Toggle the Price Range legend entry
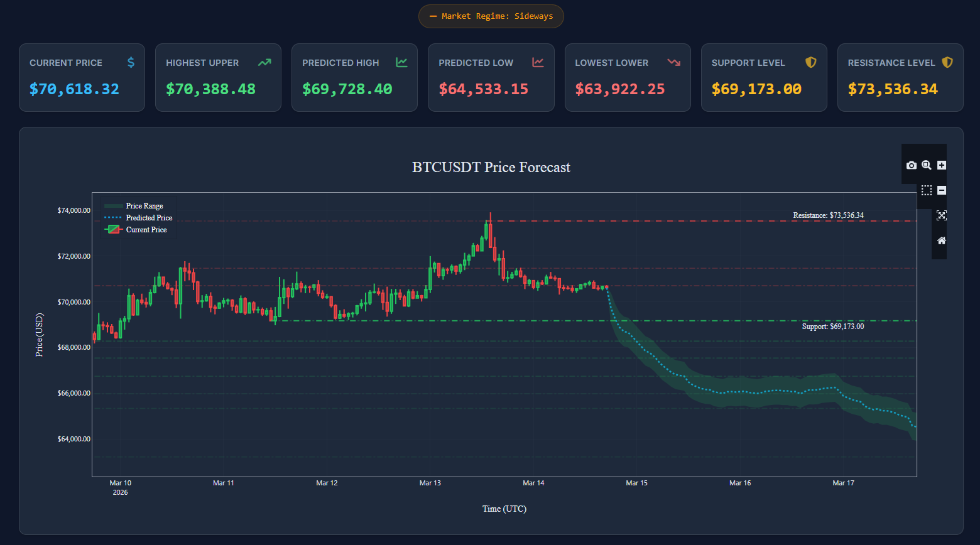 144,205
